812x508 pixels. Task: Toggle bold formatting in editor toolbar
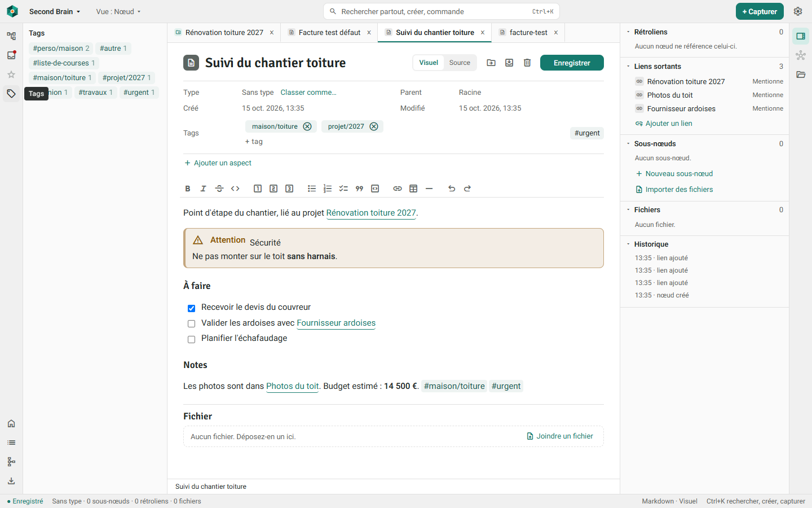click(x=188, y=189)
